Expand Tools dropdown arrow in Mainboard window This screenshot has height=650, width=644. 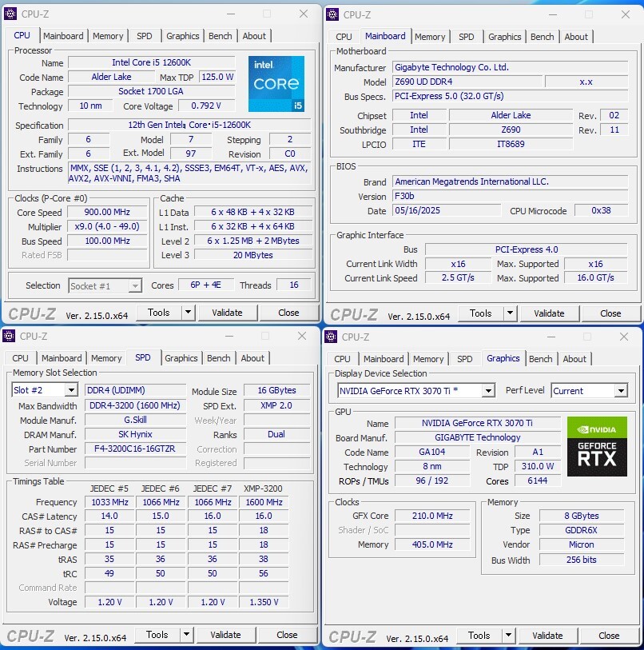(x=510, y=313)
